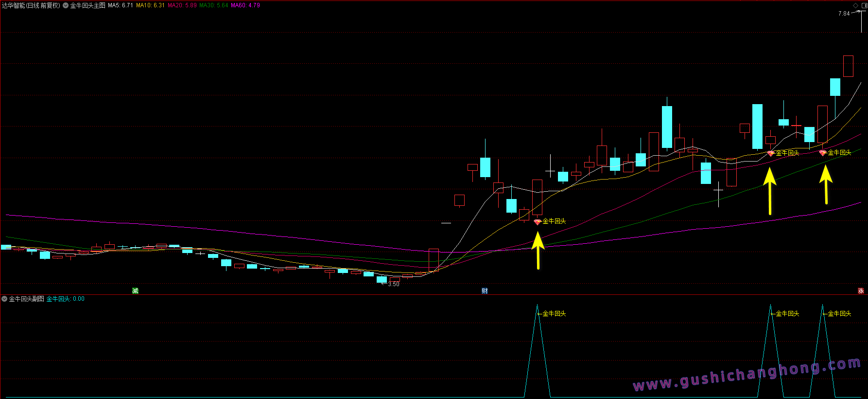
Task: Click the green 减 event marker
Action: pyautogui.click(x=135, y=291)
